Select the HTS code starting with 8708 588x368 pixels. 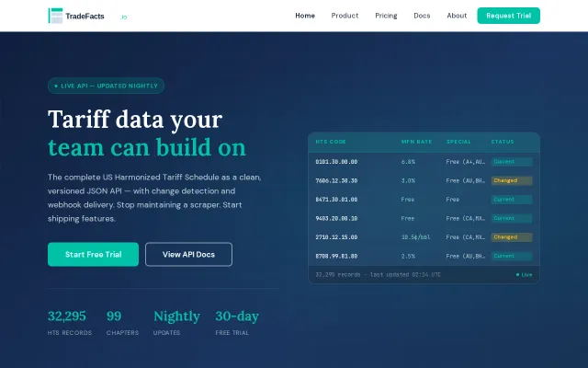tap(336, 256)
